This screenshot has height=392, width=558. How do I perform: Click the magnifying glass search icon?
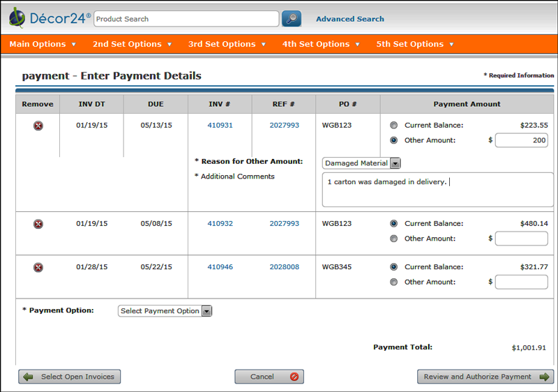pyautogui.click(x=292, y=19)
